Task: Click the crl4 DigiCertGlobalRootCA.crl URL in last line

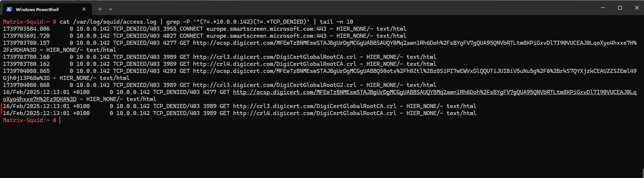Action: point(315,113)
